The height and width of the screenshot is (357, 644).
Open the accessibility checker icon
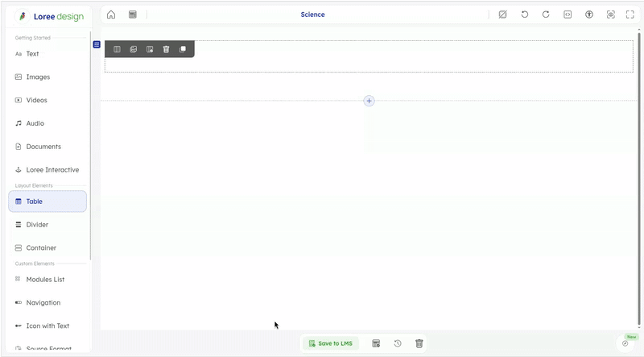coord(589,15)
